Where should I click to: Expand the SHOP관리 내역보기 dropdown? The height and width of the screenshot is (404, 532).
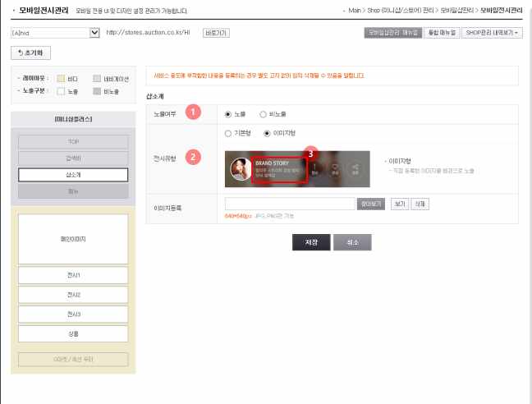tap(492, 33)
